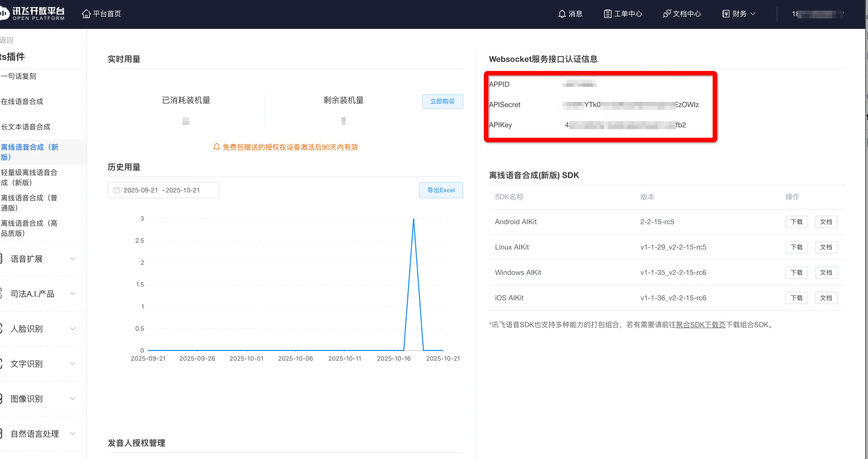Open the 消息 bell notification icon
The width and height of the screenshot is (868, 459).
click(x=562, y=14)
